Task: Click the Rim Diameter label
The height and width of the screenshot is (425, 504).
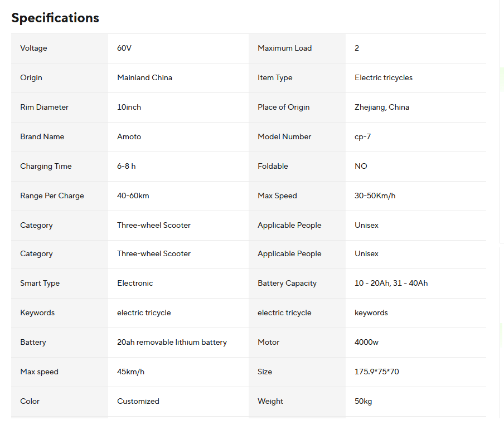Action: (x=44, y=107)
